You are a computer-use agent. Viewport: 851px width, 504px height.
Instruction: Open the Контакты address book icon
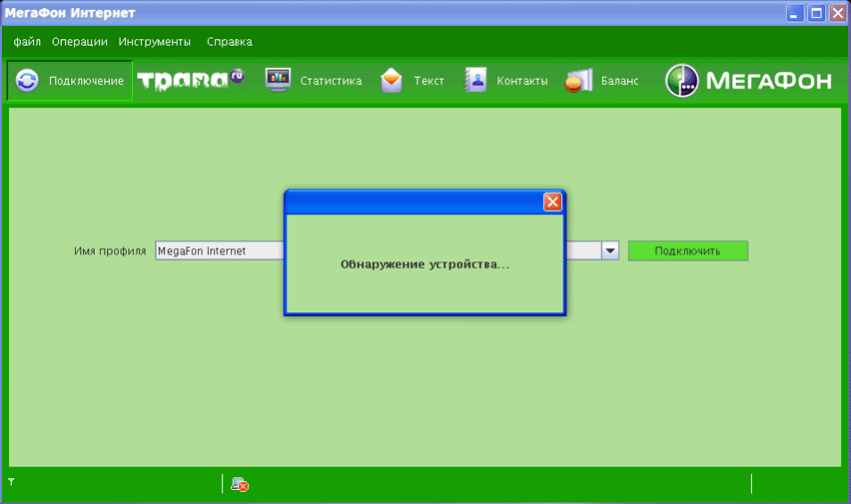coord(475,80)
